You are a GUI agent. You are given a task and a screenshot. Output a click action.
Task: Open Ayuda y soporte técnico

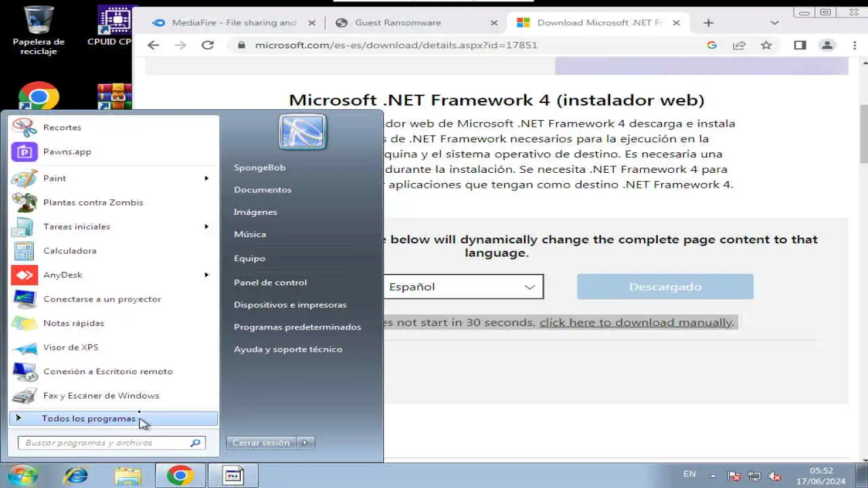pyautogui.click(x=288, y=350)
